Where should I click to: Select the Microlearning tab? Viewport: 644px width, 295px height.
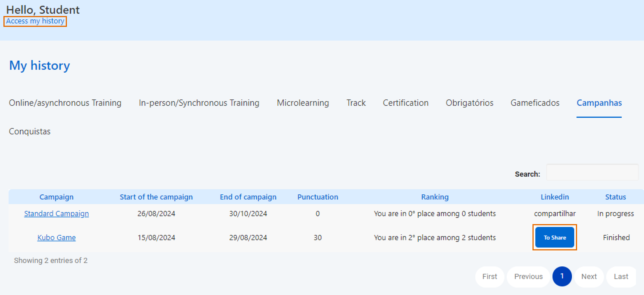(x=303, y=103)
